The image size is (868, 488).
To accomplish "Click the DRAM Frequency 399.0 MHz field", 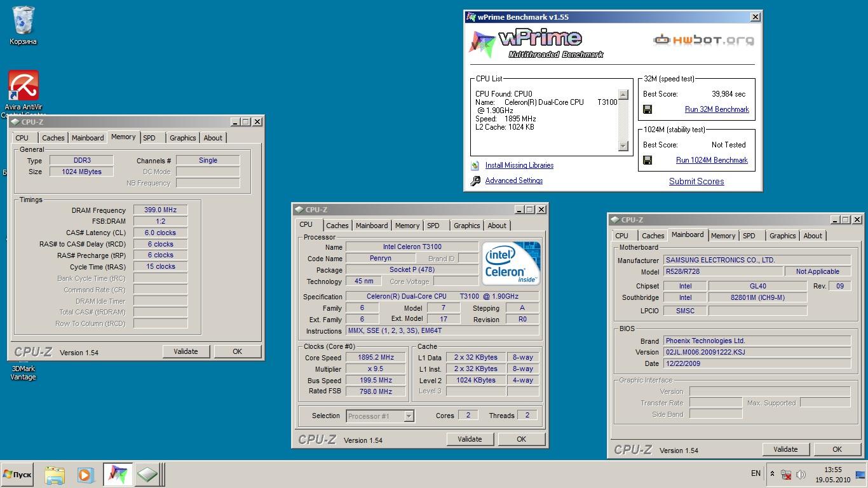I will 160,210.
